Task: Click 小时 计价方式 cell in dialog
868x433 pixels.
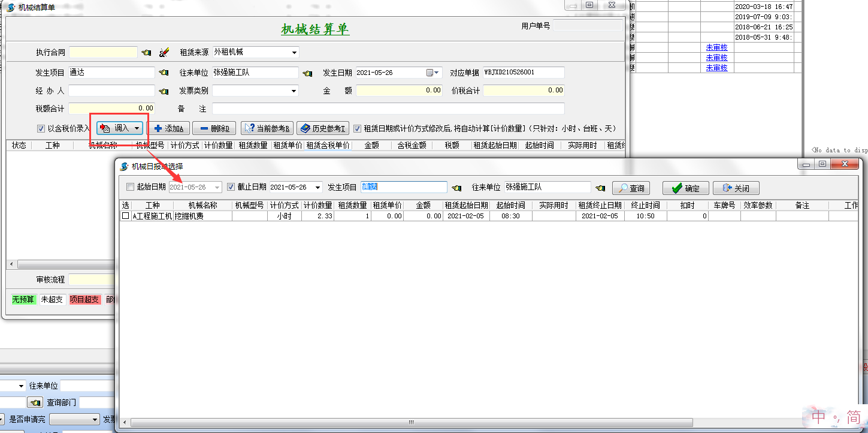Action: [284, 216]
